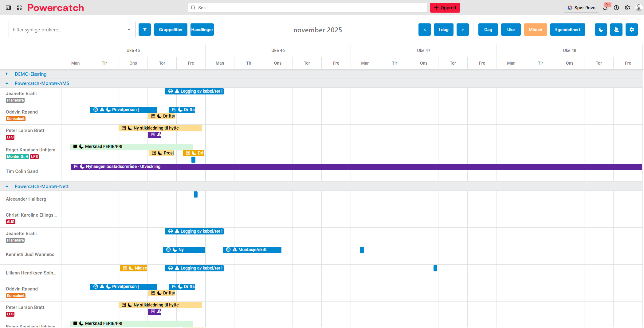Switch to the Uke view
Viewport: 644px width, 328px height.
click(511, 30)
